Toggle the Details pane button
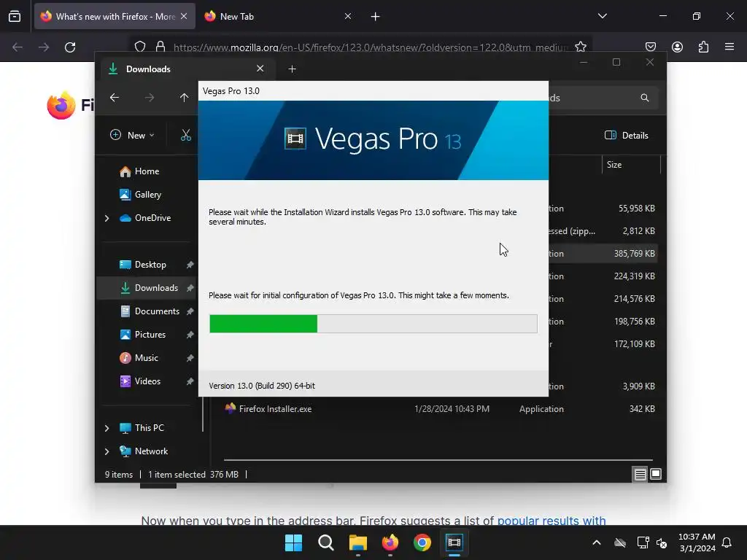Viewport: 747px width, 560px height. point(626,135)
